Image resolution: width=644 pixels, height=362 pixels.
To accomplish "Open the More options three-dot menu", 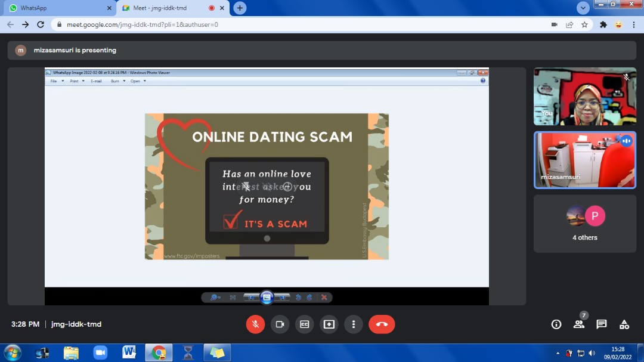I will coord(354,324).
